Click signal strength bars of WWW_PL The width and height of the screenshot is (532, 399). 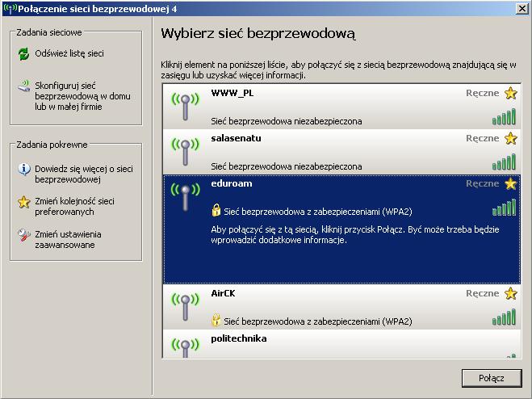click(x=504, y=116)
